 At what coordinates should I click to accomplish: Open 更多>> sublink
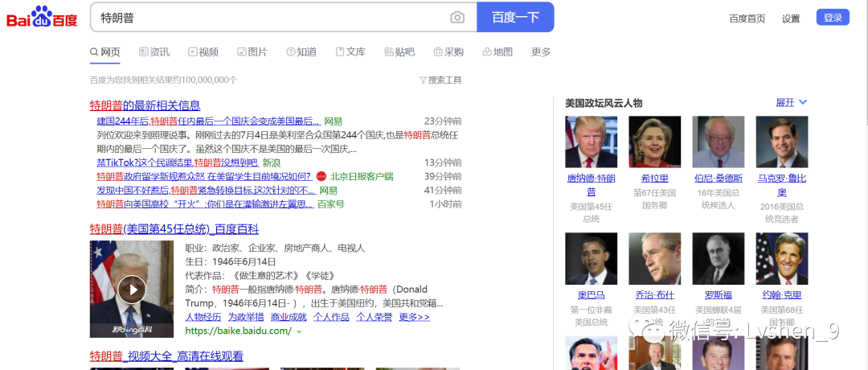pos(414,318)
